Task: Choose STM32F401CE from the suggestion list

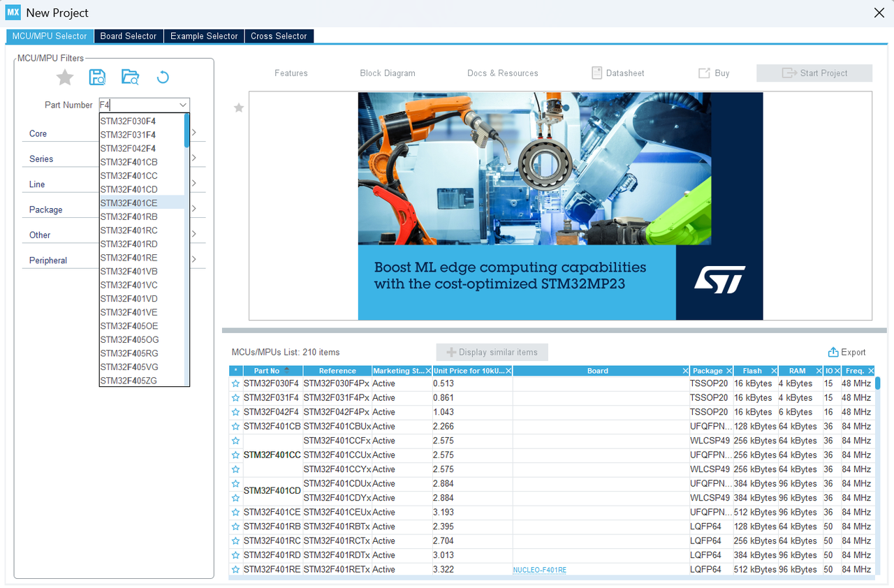Action: tap(142, 203)
